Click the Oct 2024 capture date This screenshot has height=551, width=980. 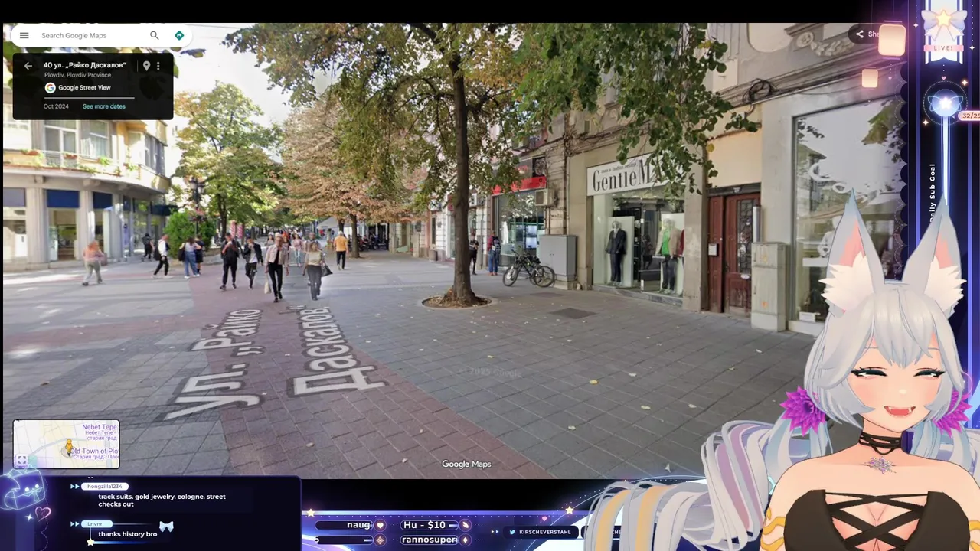[56, 106]
